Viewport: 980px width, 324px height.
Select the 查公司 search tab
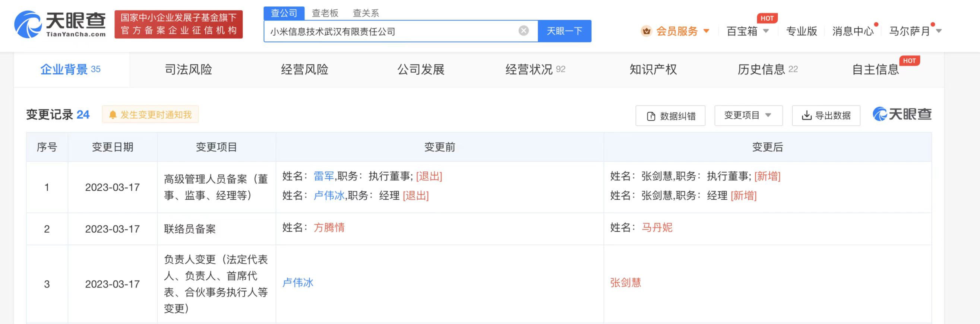(x=284, y=13)
